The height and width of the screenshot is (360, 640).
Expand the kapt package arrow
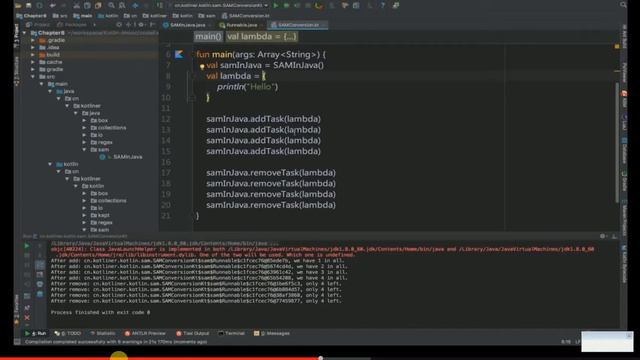click(84, 215)
